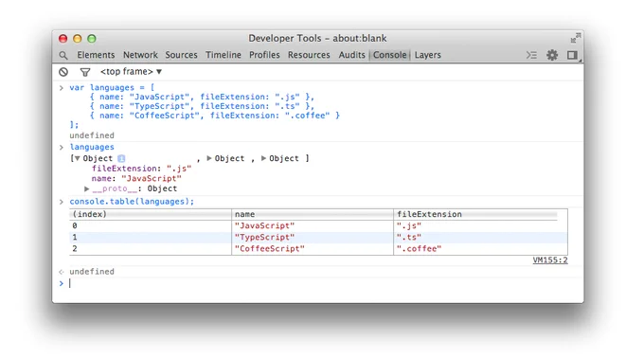Minimize window with the yellow button
644x358 pixels.
[78, 39]
